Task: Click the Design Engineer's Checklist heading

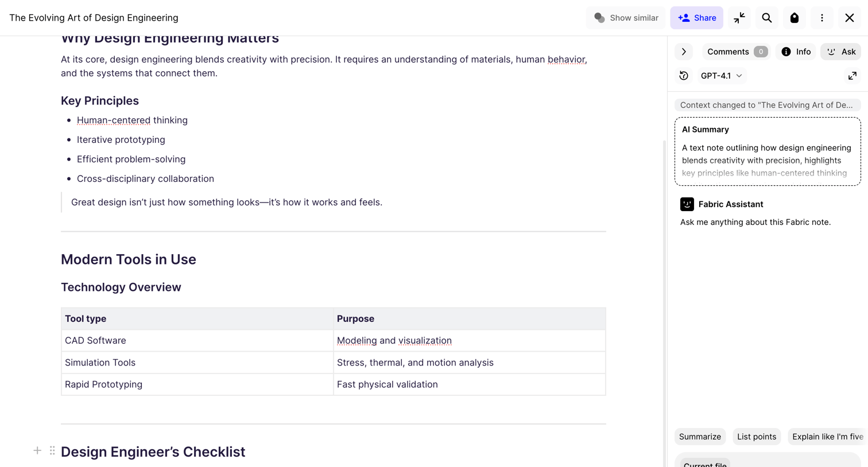Action: pos(153,452)
